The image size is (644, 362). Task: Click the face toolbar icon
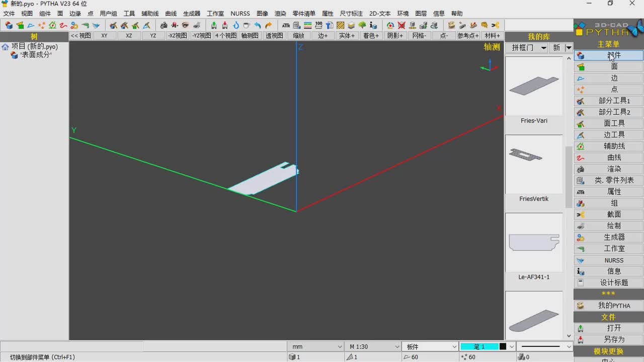point(20,25)
